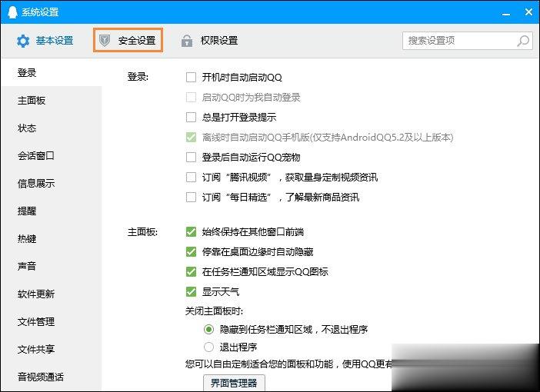Screen dimensions: 540x392
Task: Tick the 订阅“每日精选” checkbox
Action: [x=191, y=198]
